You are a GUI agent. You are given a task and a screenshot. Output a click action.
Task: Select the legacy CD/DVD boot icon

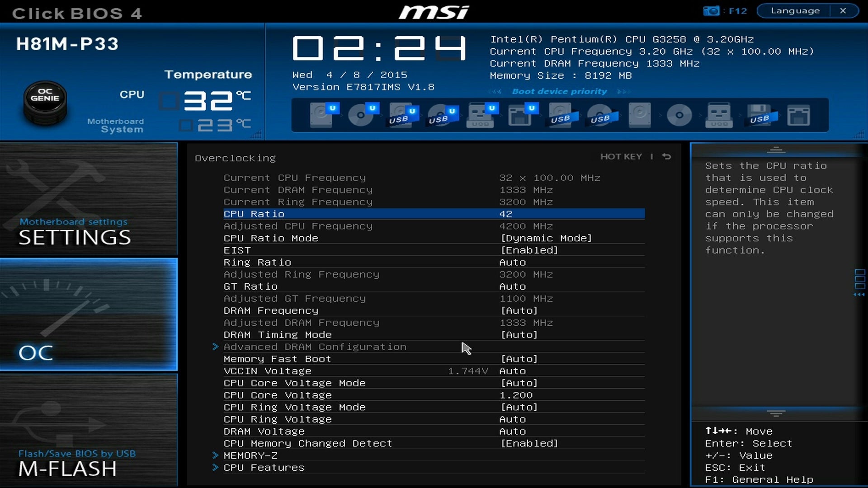pos(679,115)
